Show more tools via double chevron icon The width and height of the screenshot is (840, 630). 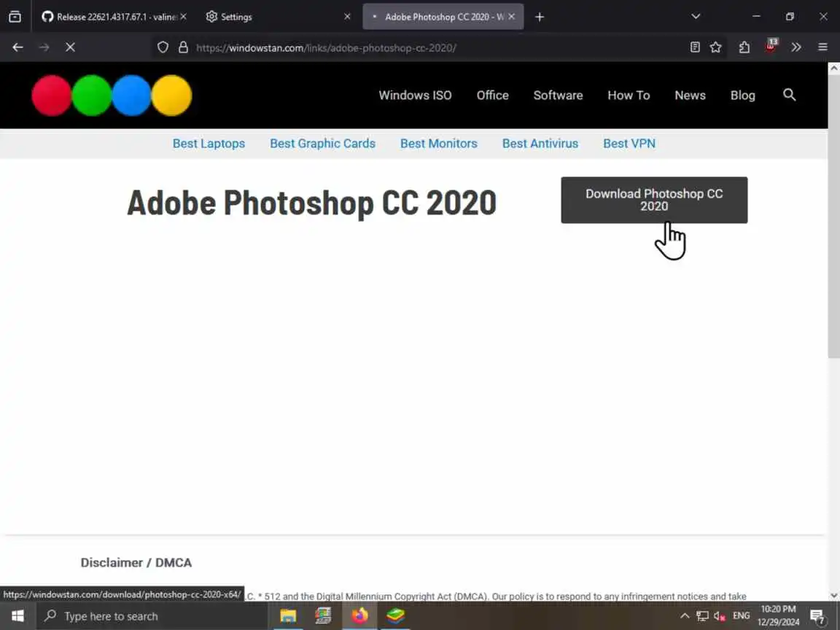(796, 47)
